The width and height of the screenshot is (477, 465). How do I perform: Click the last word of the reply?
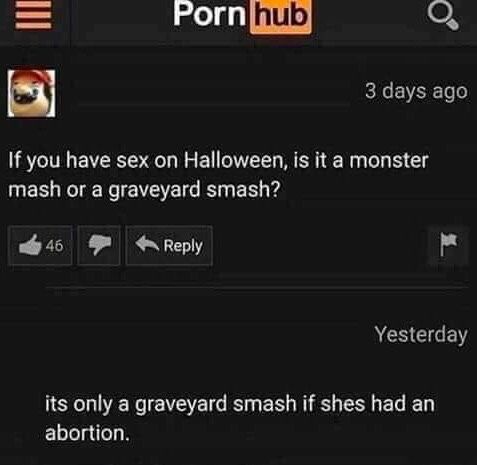[87, 433]
